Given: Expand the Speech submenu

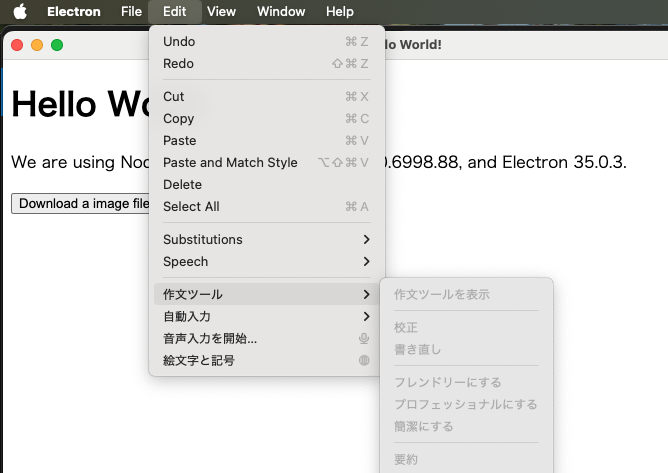Looking at the screenshot, I should coord(267,262).
